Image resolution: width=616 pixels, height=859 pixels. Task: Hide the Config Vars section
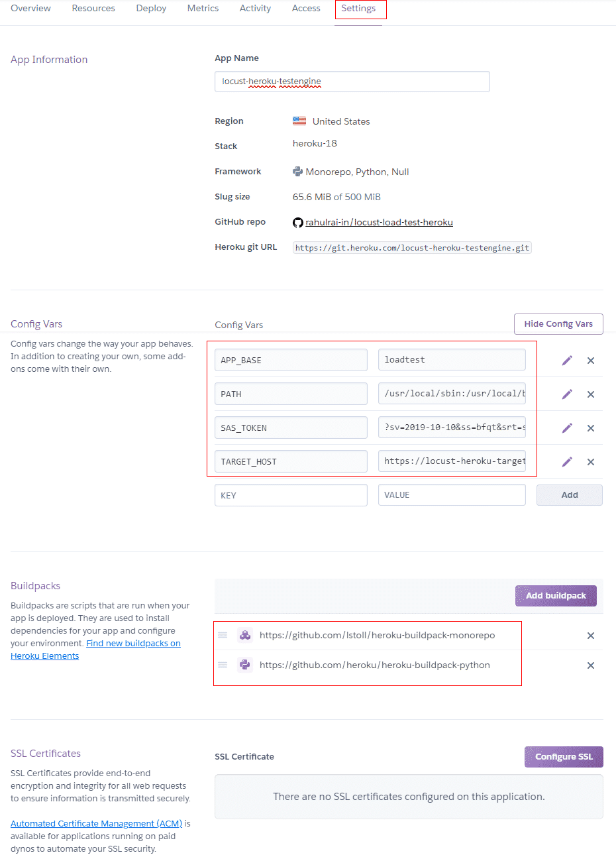coord(558,324)
